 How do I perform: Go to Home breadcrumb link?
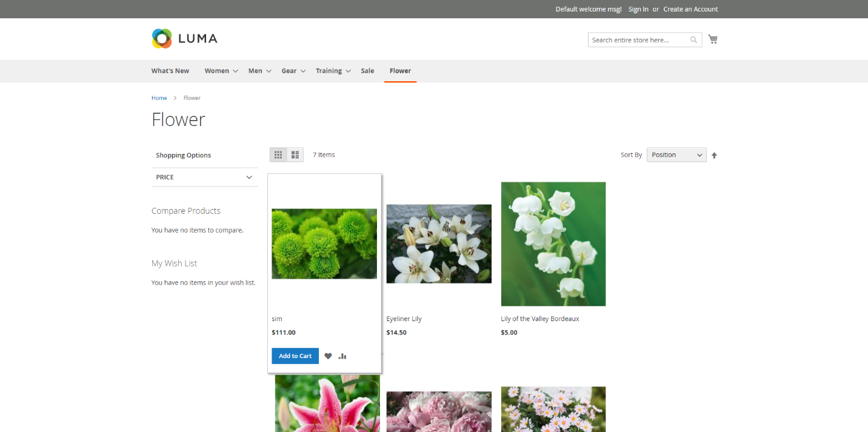click(159, 98)
